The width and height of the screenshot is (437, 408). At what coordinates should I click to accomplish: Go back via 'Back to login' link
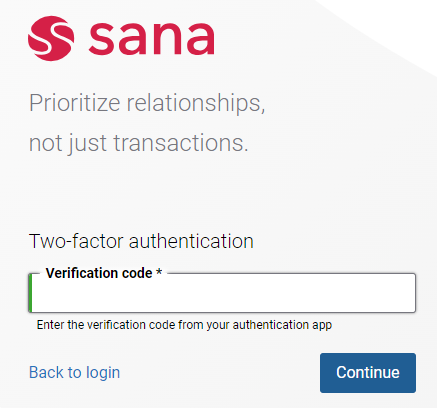point(74,372)
